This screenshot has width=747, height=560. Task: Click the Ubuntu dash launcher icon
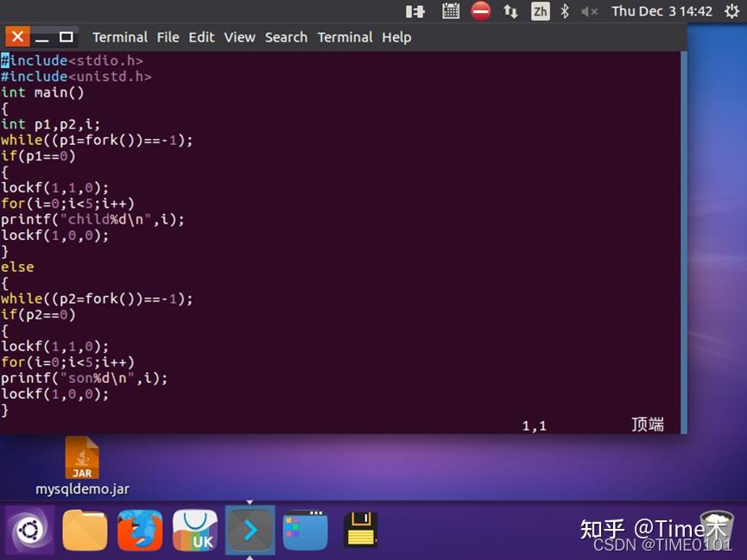click(29, 528)
